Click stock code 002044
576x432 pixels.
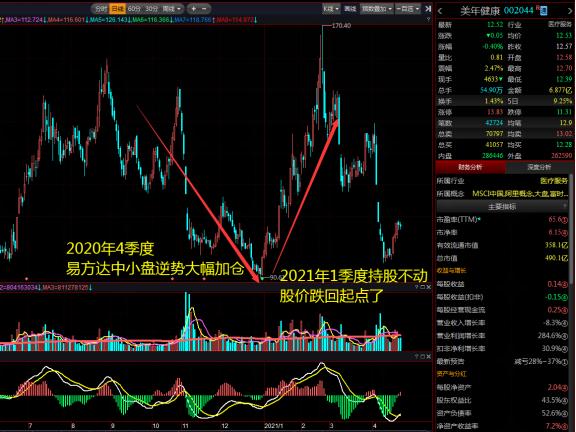tap(518, 11)
